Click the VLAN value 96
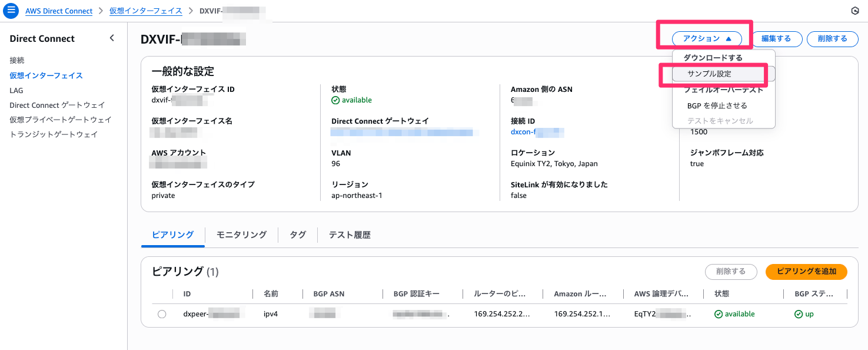 [x=336, y=164]
